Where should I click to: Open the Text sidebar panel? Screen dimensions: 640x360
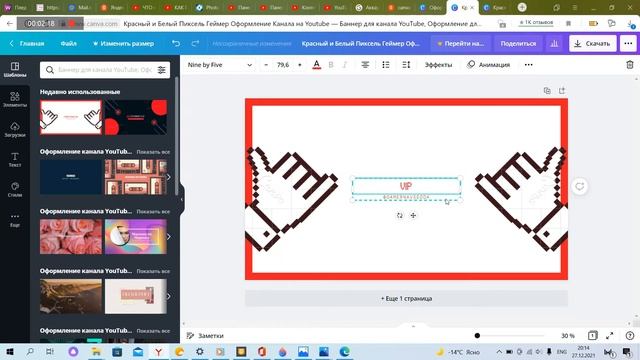[x=15, y=160]
